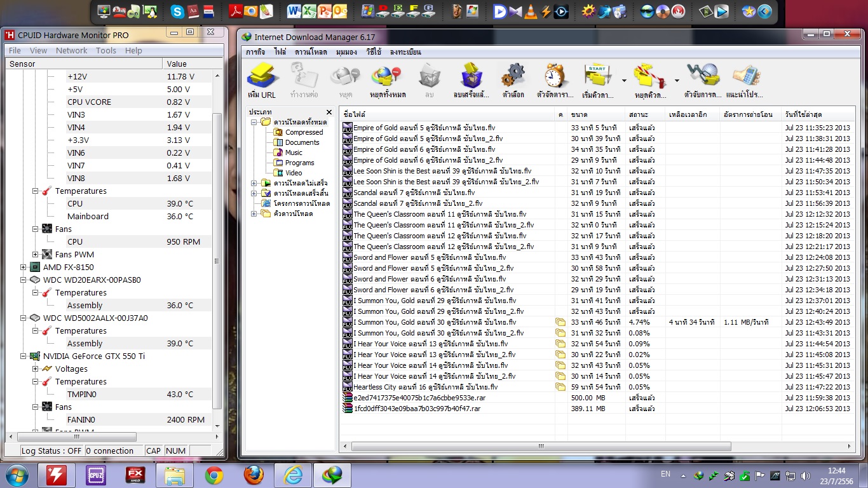Open Adobe Reader from the top dock
The width and height of the screenshot is (868, 488).
point(236,11)
